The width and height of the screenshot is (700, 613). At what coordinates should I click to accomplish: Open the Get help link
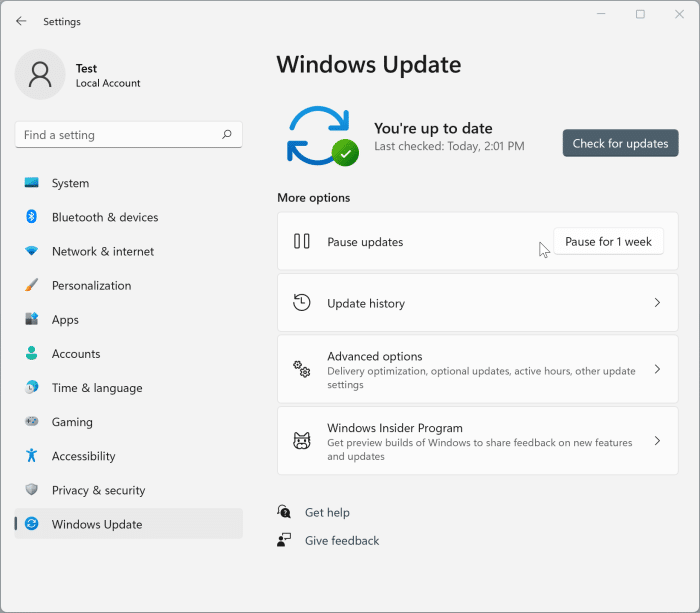coord(327,512)
